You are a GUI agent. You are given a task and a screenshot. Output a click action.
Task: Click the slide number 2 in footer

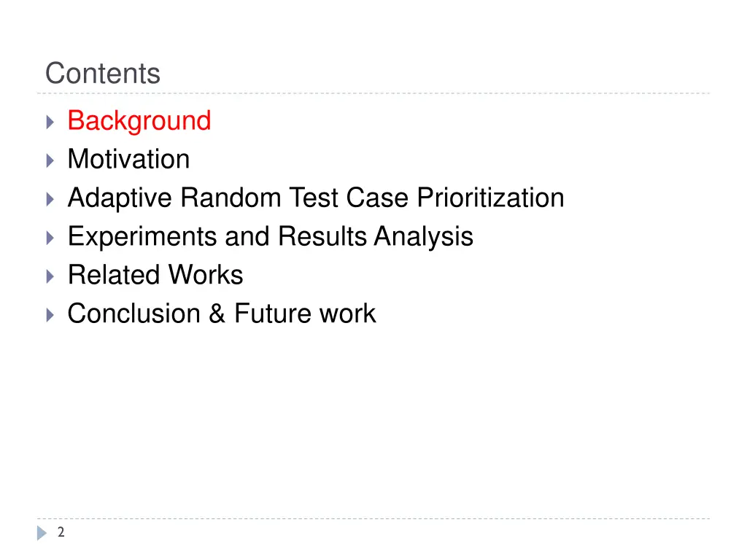61,532
